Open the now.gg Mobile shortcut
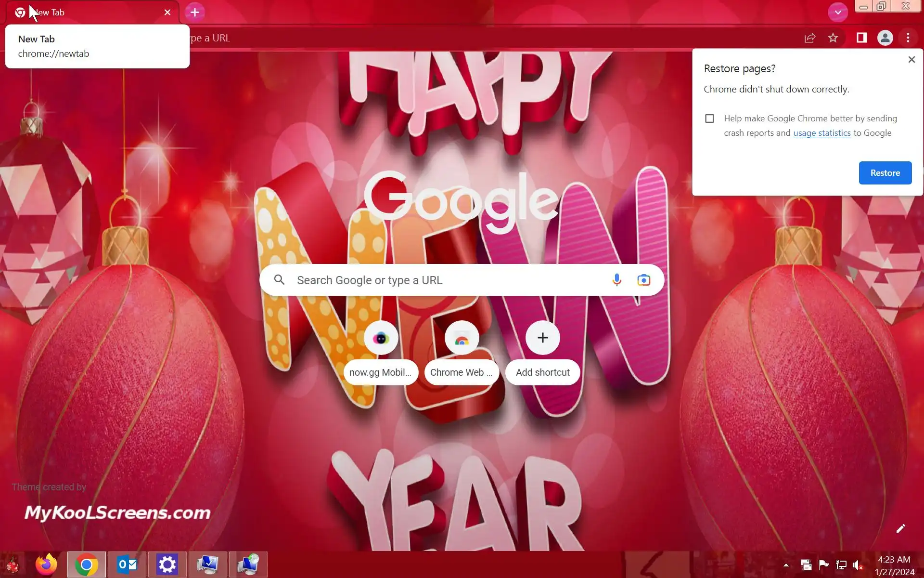The width and height of the screenshot is (924, 578). coord(381,338)
